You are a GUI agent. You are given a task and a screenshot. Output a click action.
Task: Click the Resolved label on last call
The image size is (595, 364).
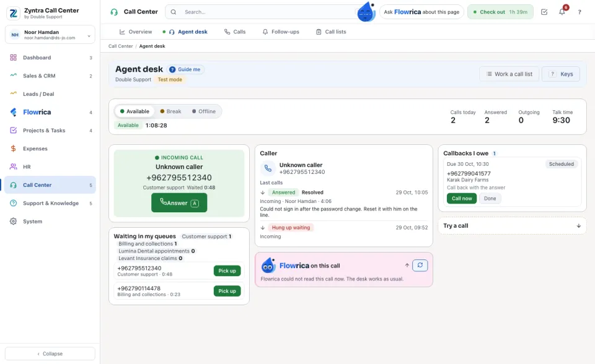pos(312,193)
